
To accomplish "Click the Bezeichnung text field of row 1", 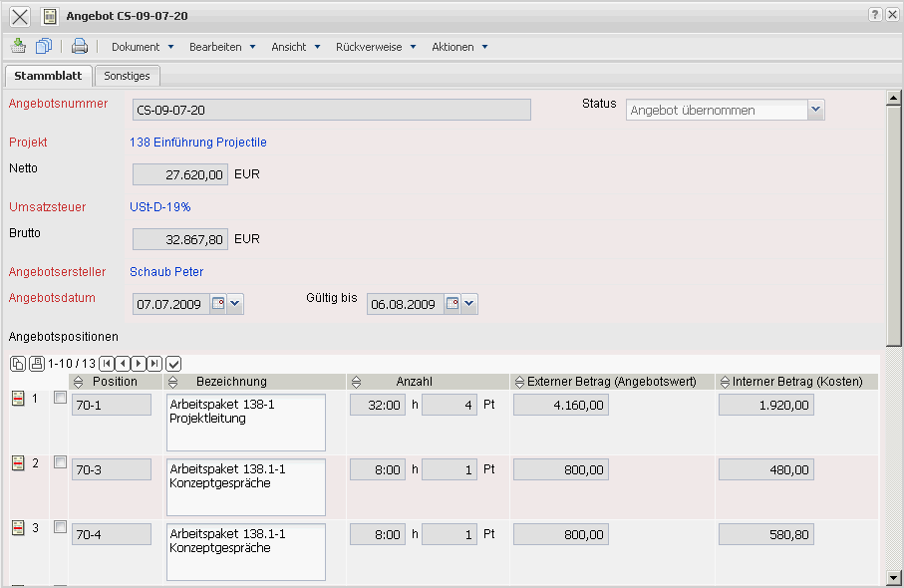I will pyautogui.click(x=245, y=423).
